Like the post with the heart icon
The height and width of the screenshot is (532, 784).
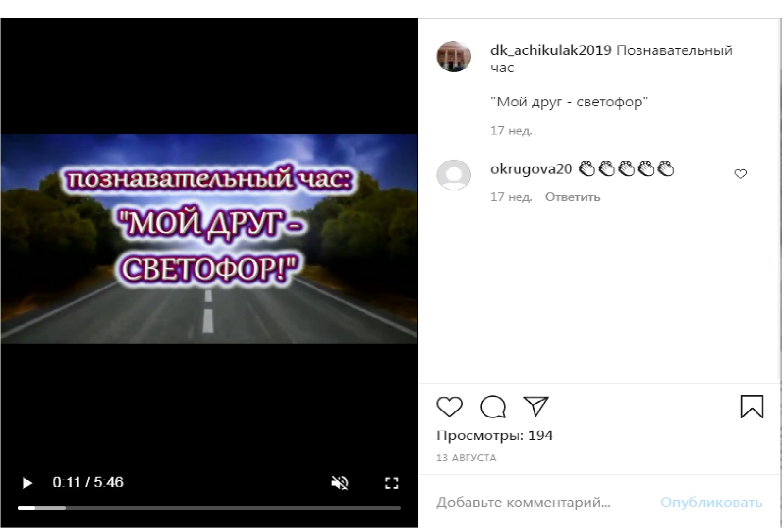pyautogui.click(x=449, y=407)
